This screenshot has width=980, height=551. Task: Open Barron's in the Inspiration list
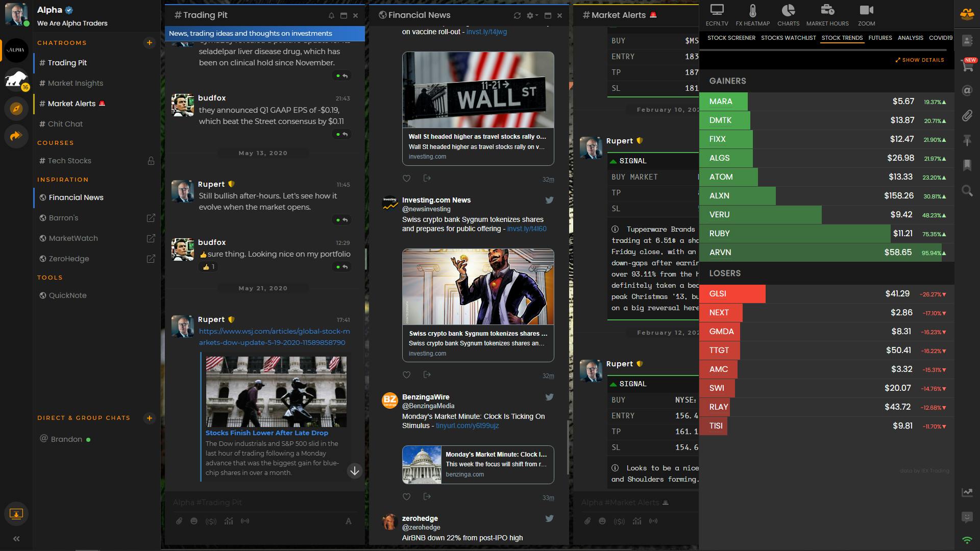click(97, 218)
